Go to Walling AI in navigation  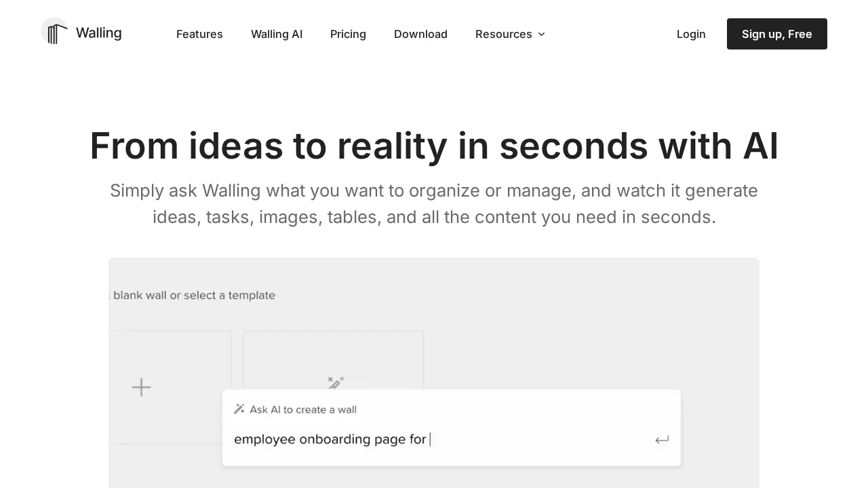click(x=277, y=34)
